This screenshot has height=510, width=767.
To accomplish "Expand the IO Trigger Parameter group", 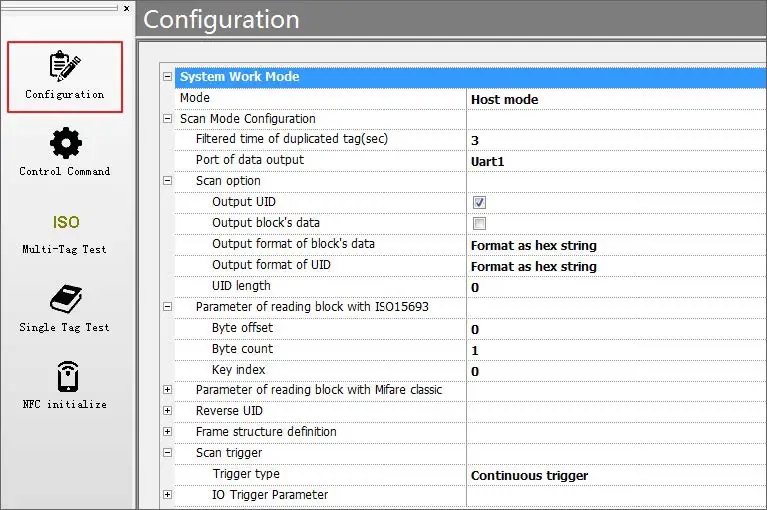I will click(167, 495).
